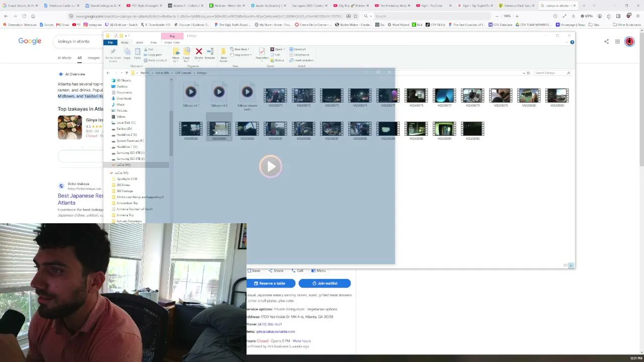The width and height of the screenshot is (644, 362).
Task: Open Explorer help question mark icon
Action: click(572, 42)
